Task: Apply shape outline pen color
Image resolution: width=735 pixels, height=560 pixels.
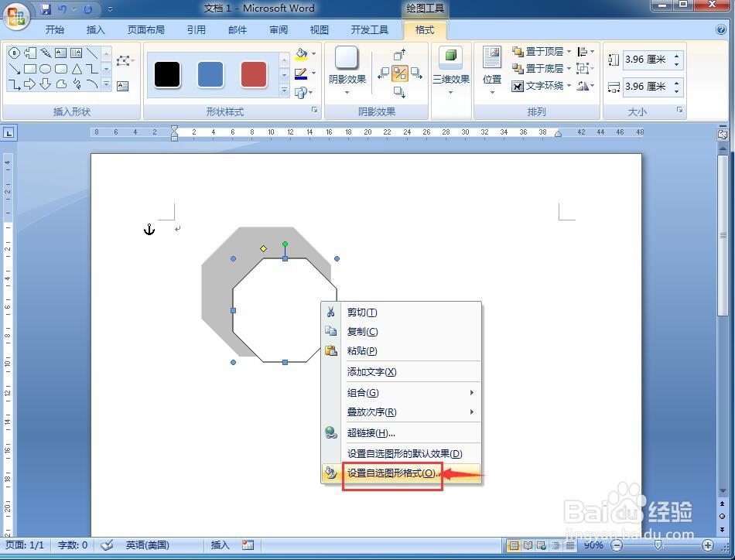Action: pos(301,73)
